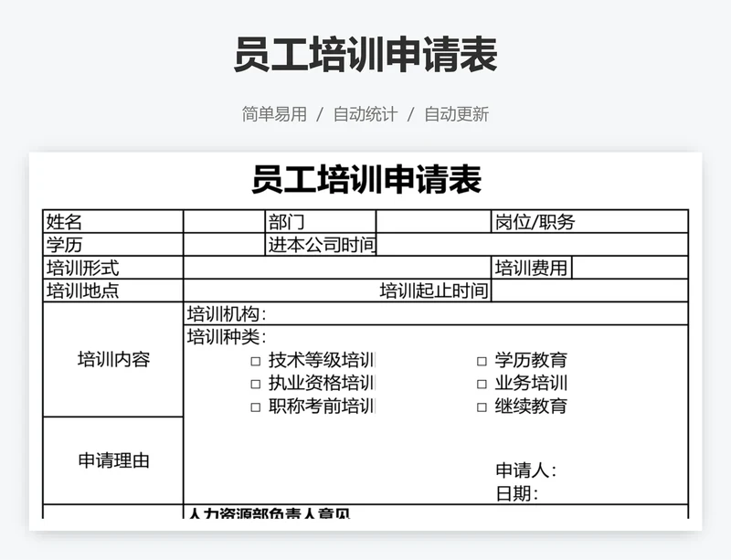Click the empty field next to 学历
Viewport: 731px width, 560px height.
(x=224, y=244)
